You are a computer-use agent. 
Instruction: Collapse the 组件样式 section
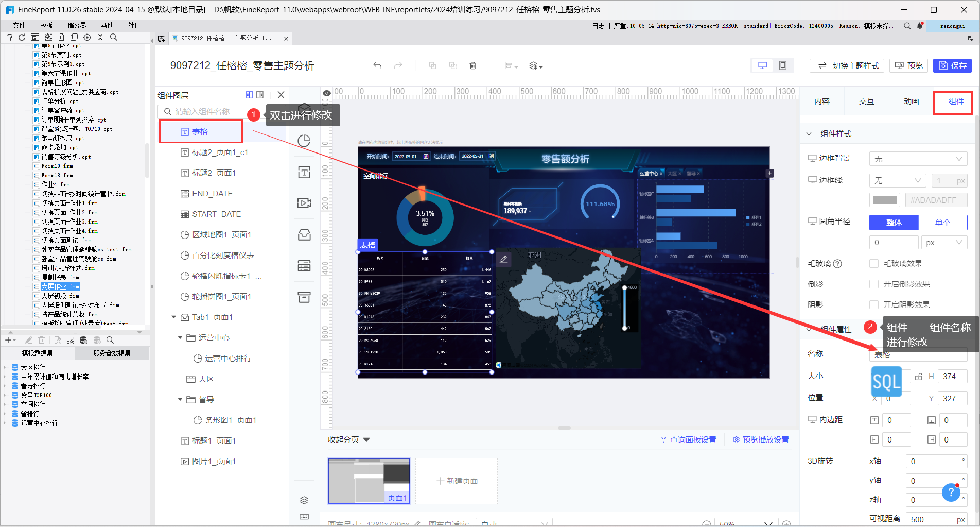pos(809,133)
